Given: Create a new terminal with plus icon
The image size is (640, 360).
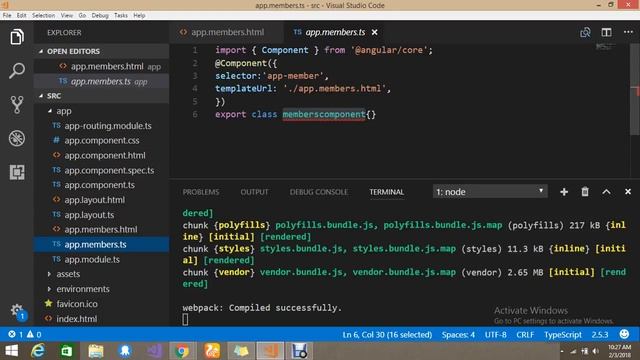Looking at the screenshot, I should [x=564, y=192].
